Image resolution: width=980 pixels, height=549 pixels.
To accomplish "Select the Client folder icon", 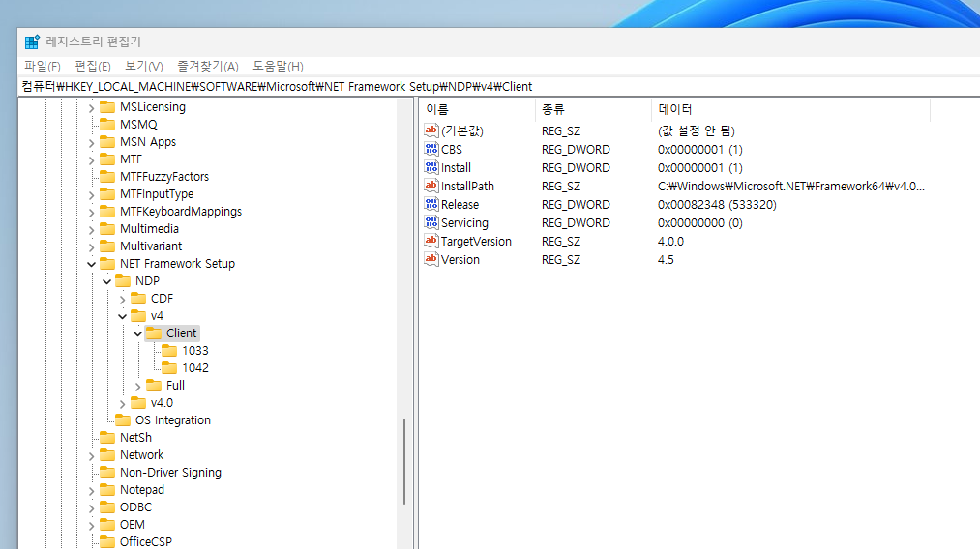I will coord(154,332).
